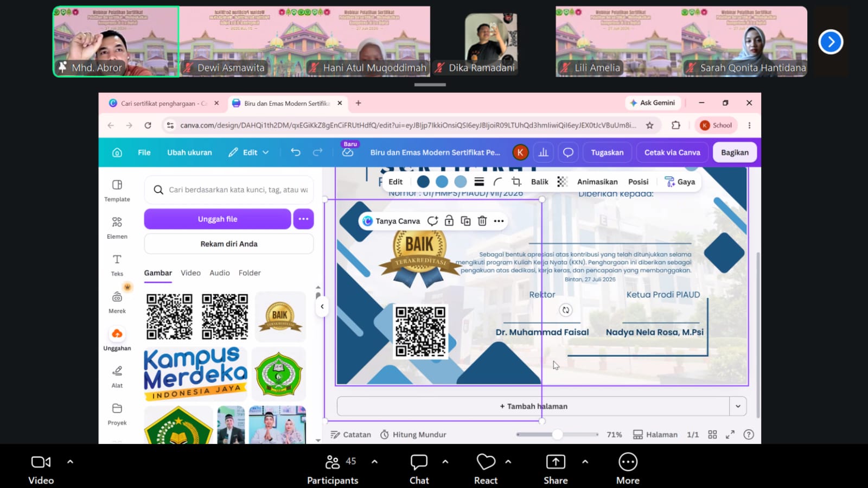This screenshot has width=868, height=488.
Task: Select the crop tool icon
Action: coord(516,182)
